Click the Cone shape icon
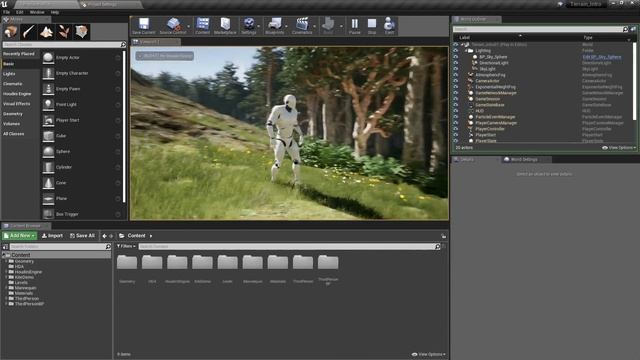Viewport: 640px width, 360px height. point(48,183)
